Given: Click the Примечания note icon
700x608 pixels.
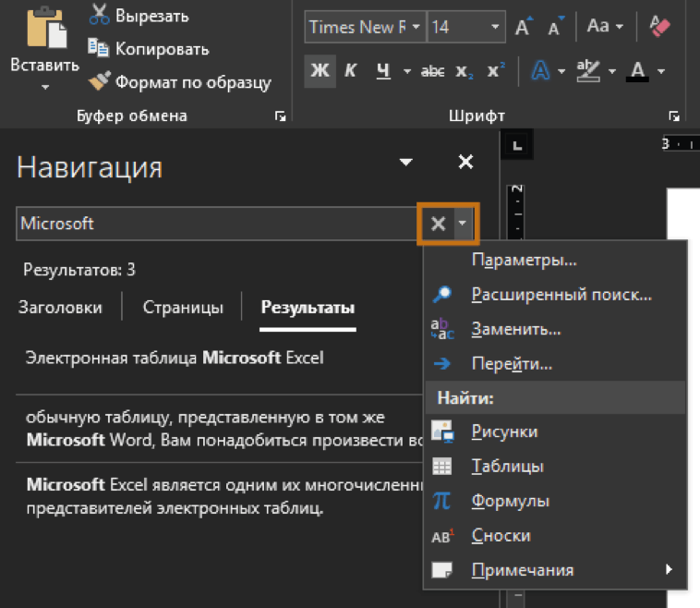Looking at the screenshot, I should click(442, 570).
